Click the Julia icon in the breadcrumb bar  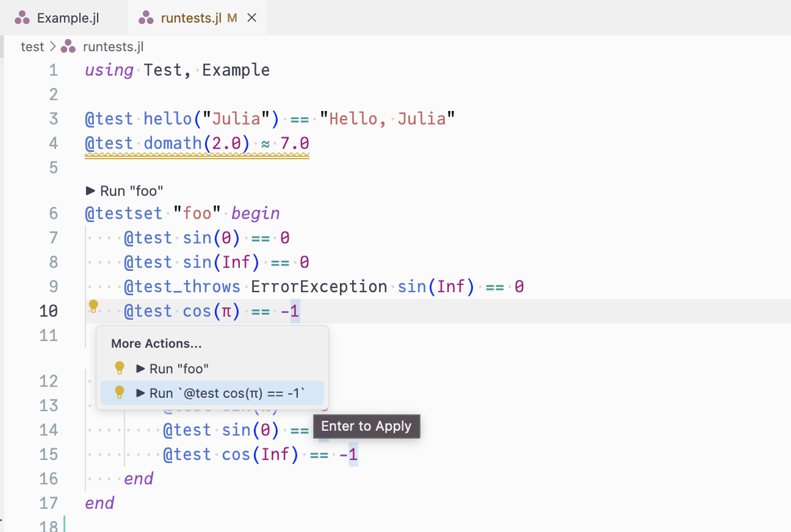67,46
